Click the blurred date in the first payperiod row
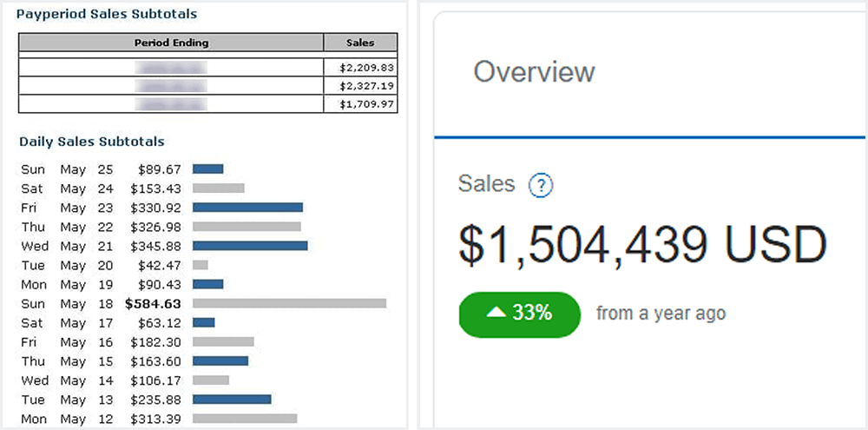The height and width of the screenshot is (430, 868). tap(171, 67)
